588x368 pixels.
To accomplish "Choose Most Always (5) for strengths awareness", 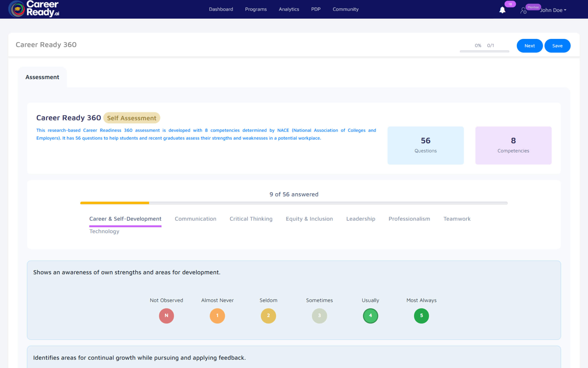I will click(421, 316).
